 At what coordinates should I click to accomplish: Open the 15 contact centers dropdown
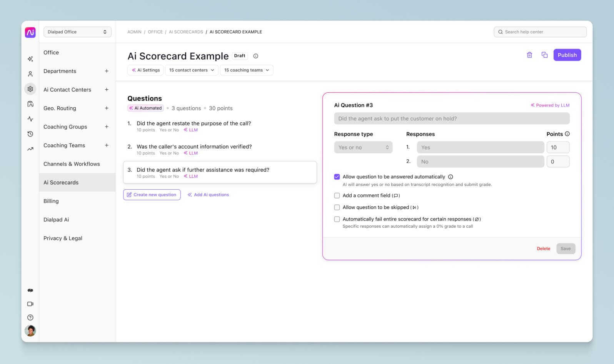pos(192,70)
